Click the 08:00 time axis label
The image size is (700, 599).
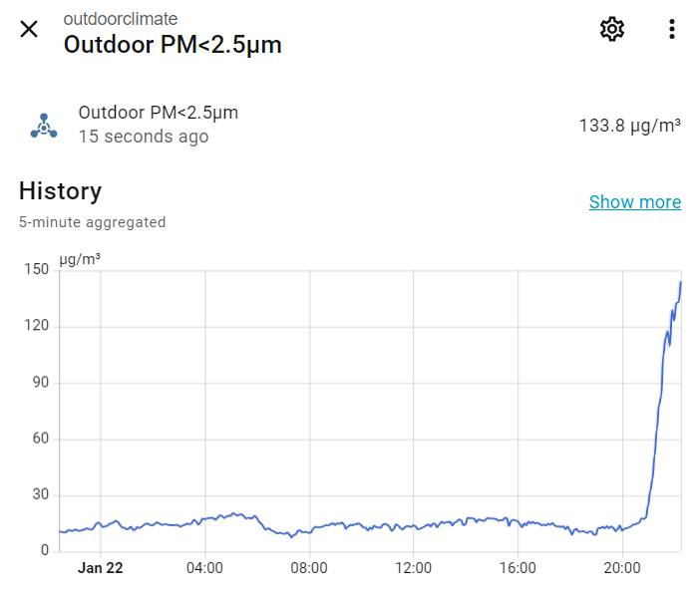(309, 568)
